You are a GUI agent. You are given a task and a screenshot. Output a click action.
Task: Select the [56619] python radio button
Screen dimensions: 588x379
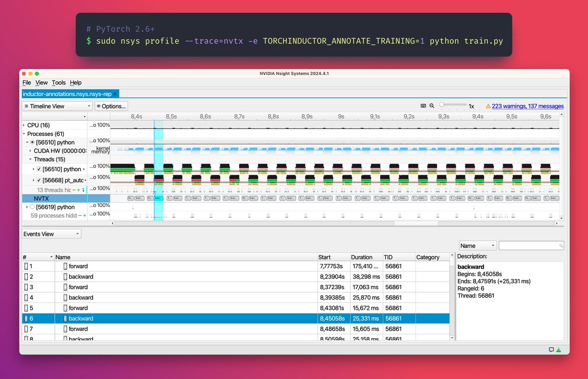(x=33, y=207)
